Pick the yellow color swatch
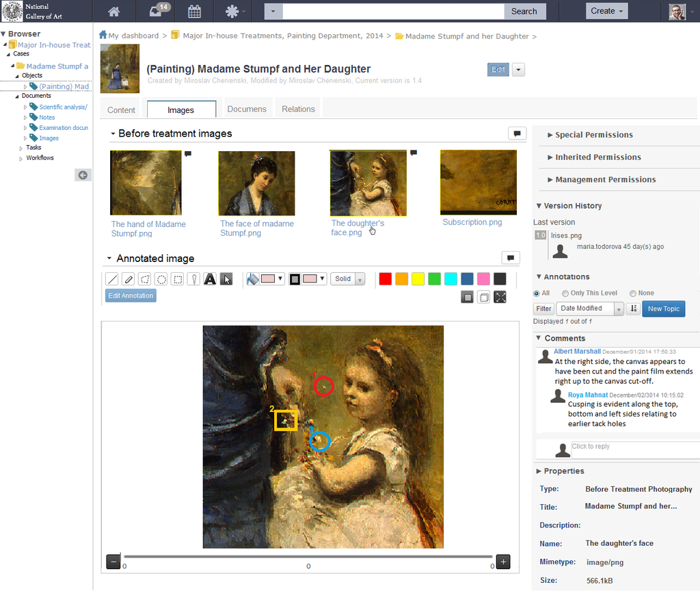Screen dimensions: 700x591 tap(418, 279)
